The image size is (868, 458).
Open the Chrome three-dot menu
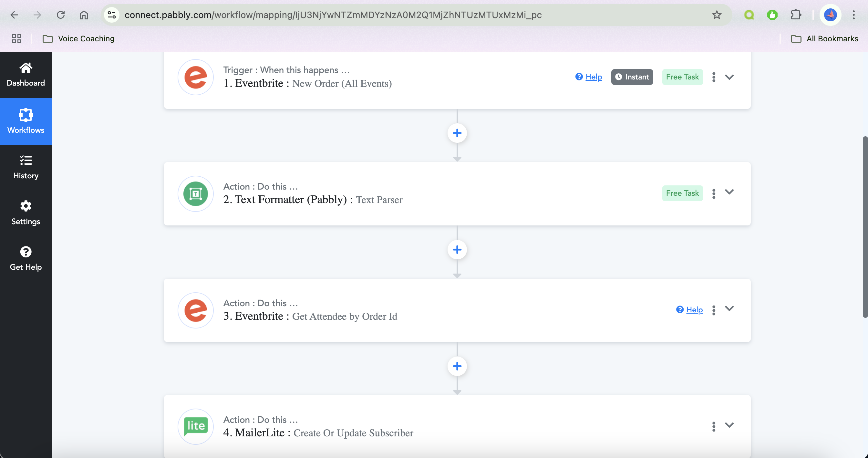tap(853, 15)
